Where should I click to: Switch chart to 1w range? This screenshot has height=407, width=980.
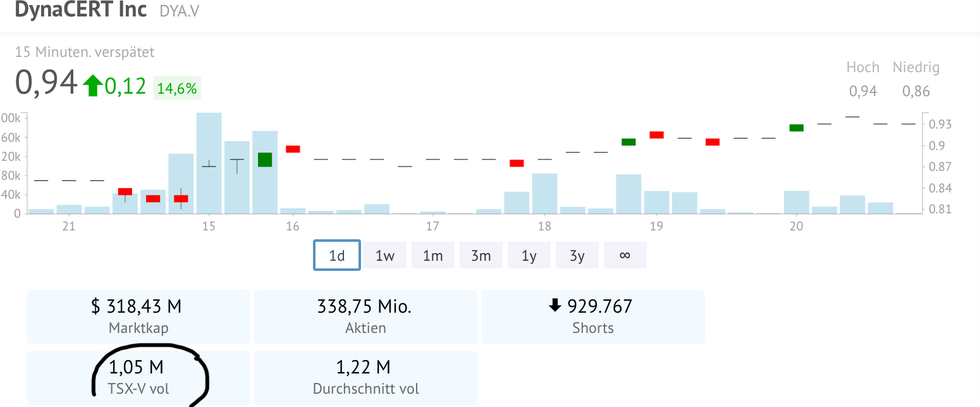tap(385, 256)
